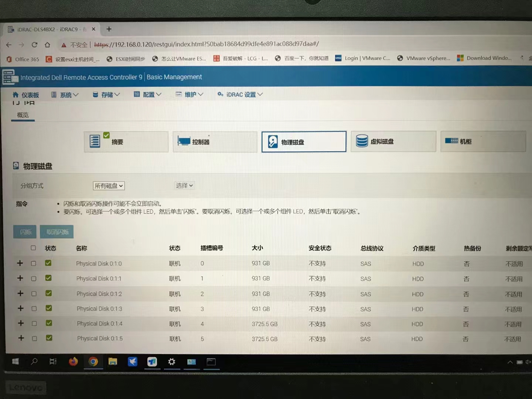Click the browser reload icon
This screenshot has height=399, width=532.
click(34, 45)
